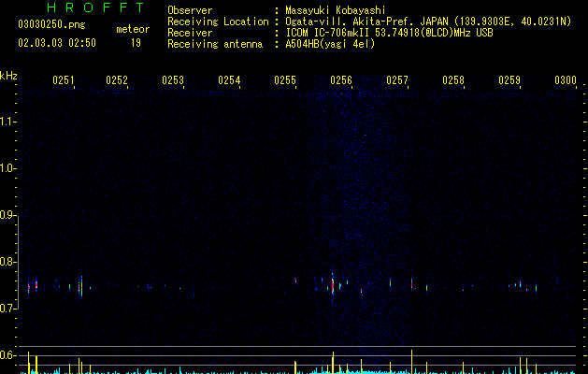Viewport: 588px width, 374px height.
Task: Click the 0258 time marker
Action: click(x=453, y=80)
